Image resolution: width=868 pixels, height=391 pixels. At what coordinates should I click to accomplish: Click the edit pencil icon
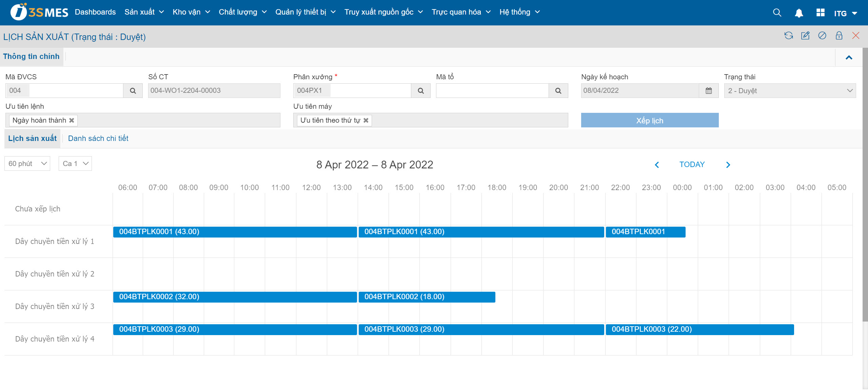pyautogui.click(x=805, y=36)
